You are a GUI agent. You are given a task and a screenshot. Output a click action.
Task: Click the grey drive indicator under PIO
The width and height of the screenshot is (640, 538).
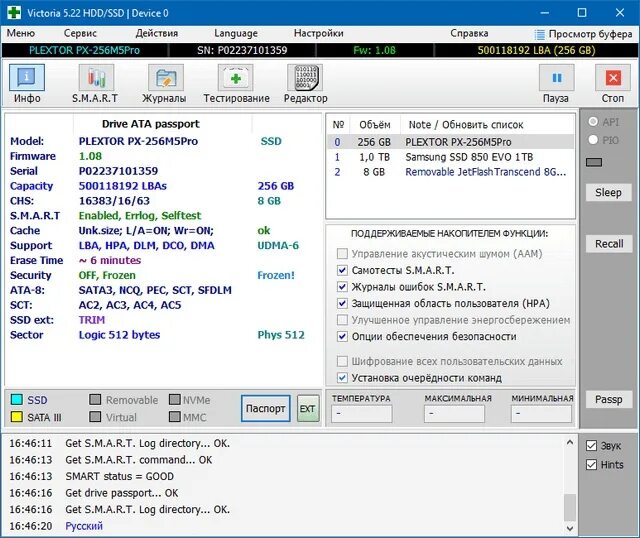pyautogui.click(x=594, y=162)
